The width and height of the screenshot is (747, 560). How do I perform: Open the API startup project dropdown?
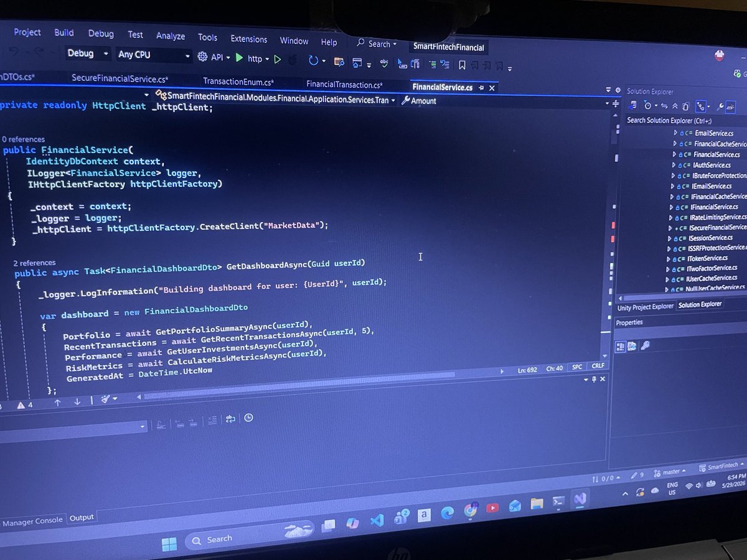[x=213, y=57]
